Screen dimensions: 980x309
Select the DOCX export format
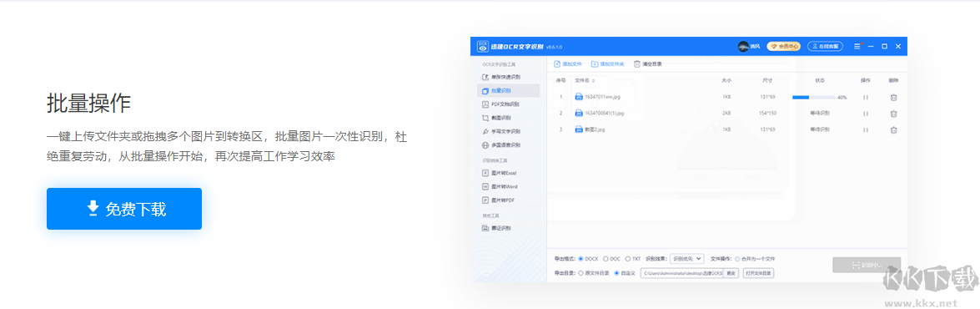[x=589, y=258]
